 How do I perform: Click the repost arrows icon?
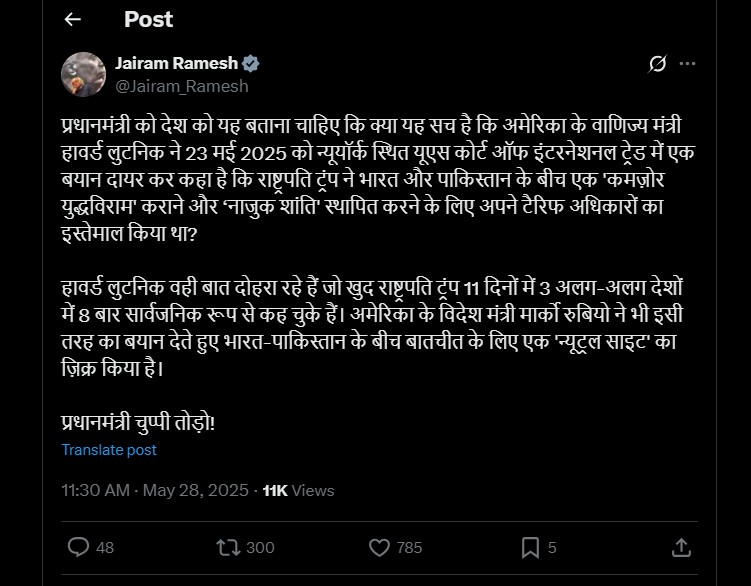(x=228, y=547)
